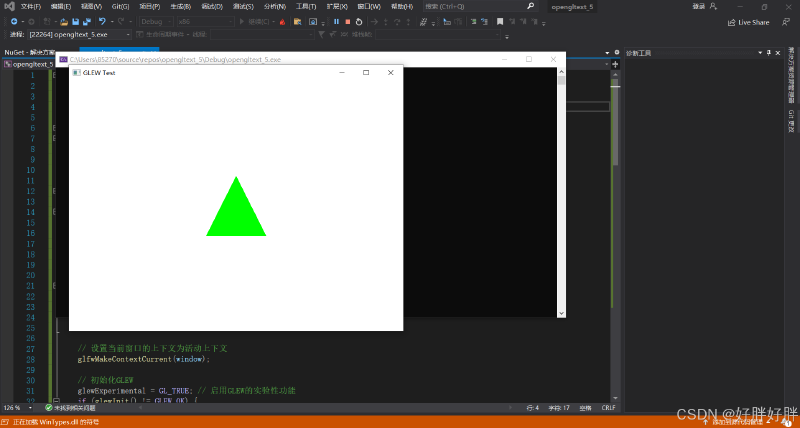This screenshot has height=428, width=800.
Task: Click the console window title path text
Action: click(176, 60)
